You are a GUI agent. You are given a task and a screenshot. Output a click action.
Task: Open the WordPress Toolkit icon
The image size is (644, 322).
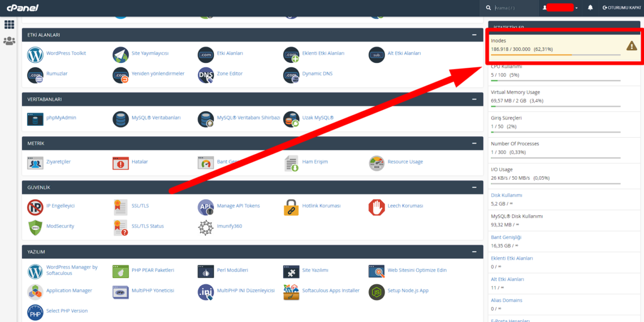tap(35, 55)
